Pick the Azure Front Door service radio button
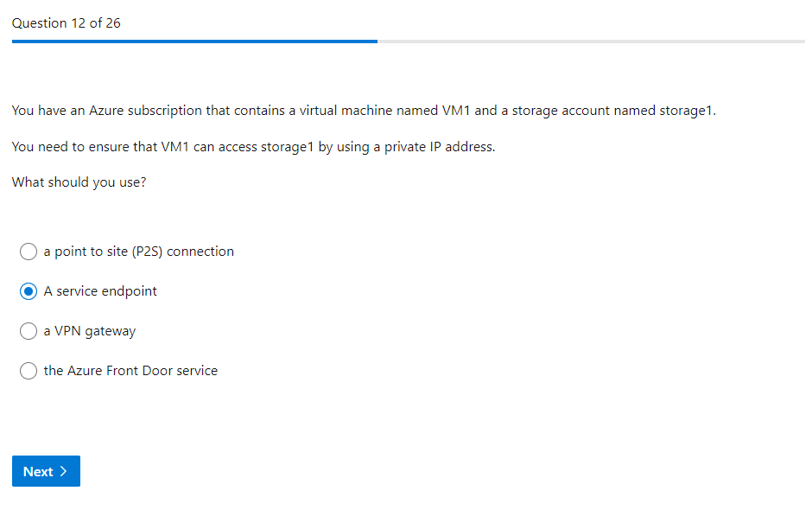 coord(29,371)
